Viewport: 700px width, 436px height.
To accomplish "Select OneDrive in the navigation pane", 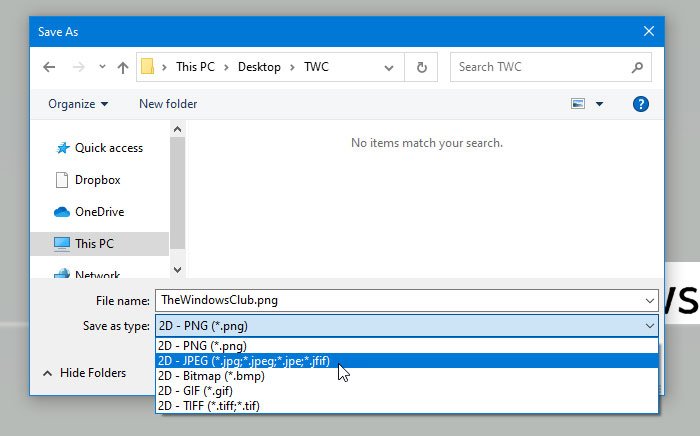I will coord(98,211).
